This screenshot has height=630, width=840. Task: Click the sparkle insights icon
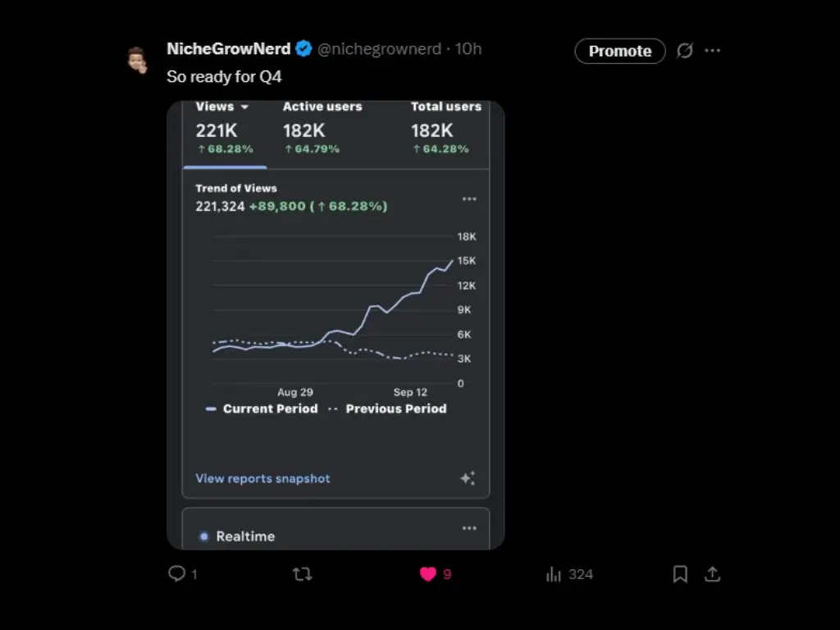click(468, 478)
